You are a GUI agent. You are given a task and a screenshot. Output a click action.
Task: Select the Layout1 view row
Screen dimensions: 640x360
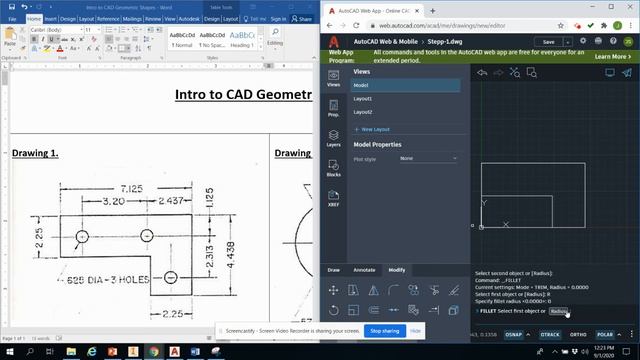tap(406, 99)
